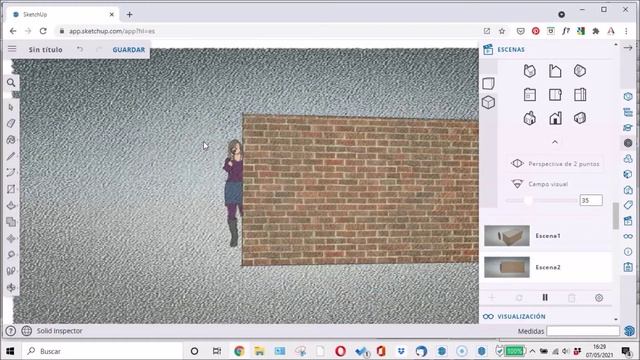Select the Tape Measure tool
This screenshot has width=640, height=360.
click(x=11, y=255)
